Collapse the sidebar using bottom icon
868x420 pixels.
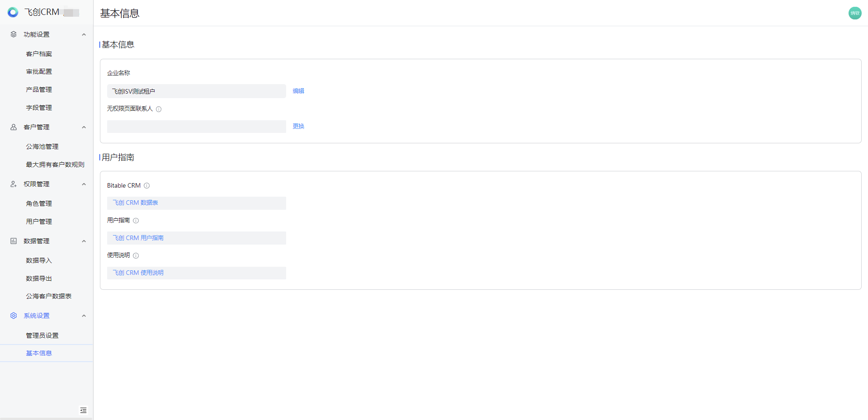tap(83, 410)
